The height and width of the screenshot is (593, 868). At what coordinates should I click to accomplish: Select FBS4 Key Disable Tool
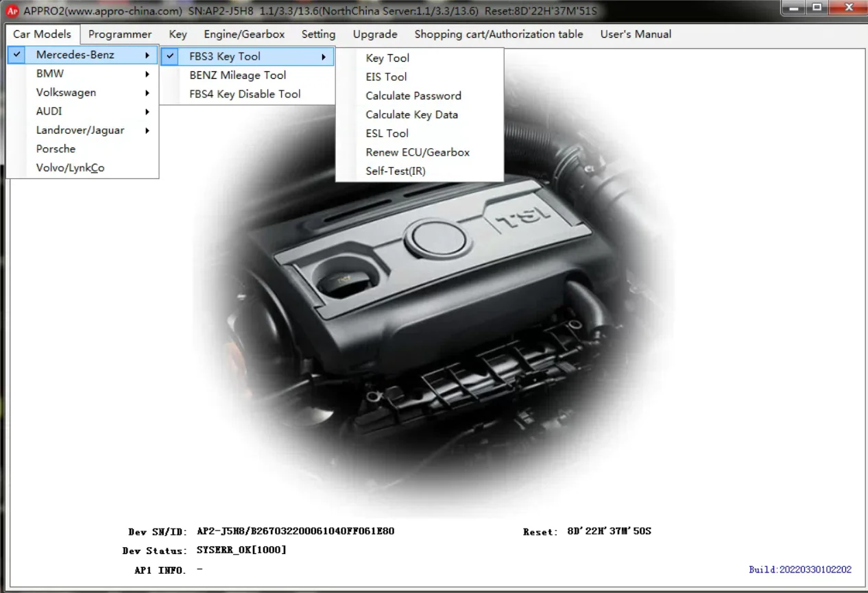pos(245,94)
